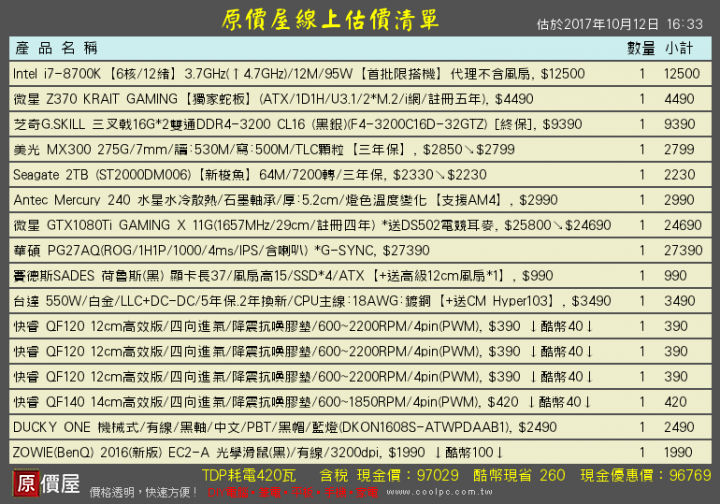Select the 美光 MX300 275G row
Viewport: 720px width, 504px height.
pos(360,149)
